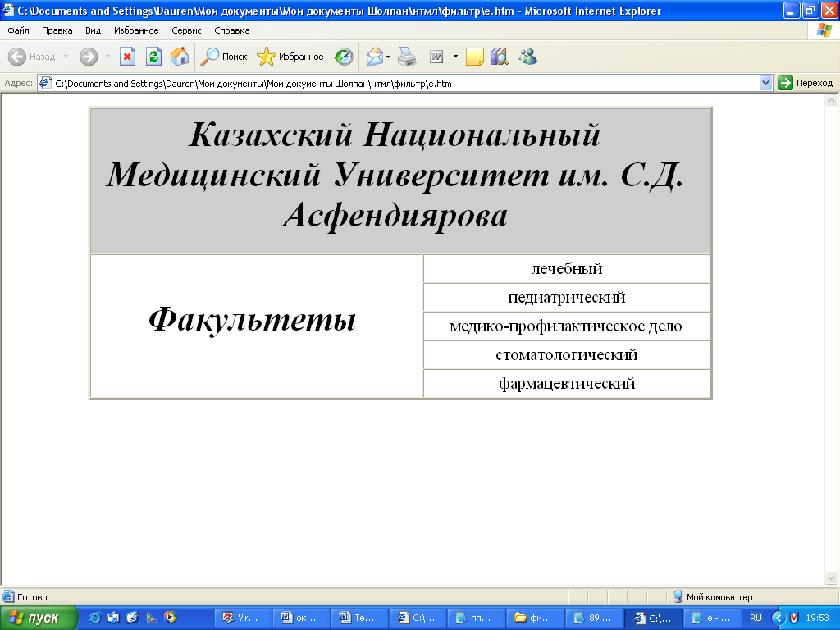The height and width of the screenshot is (630, 840).
Task: Click the antivirus tray shield icon
Action: click(794, 619)
